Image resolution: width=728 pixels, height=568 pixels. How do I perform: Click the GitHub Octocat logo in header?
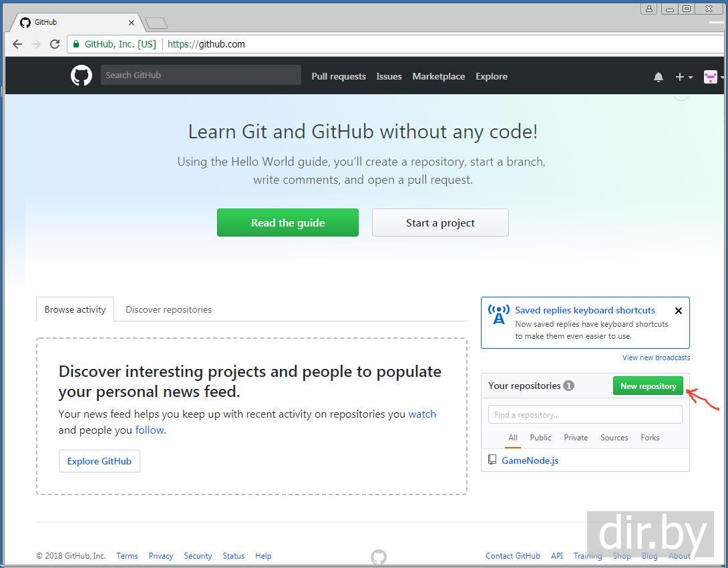(81, 76)
